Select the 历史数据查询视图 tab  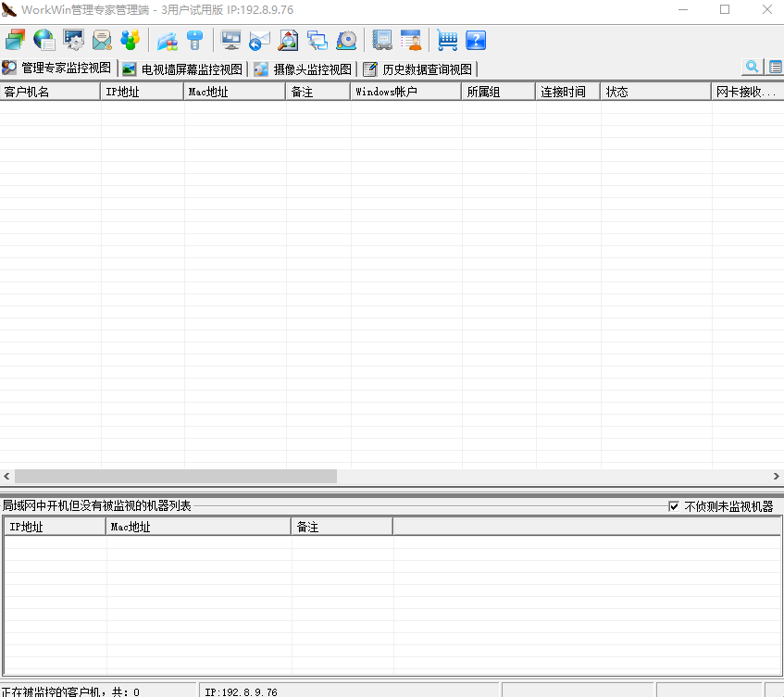pos(418,69)
